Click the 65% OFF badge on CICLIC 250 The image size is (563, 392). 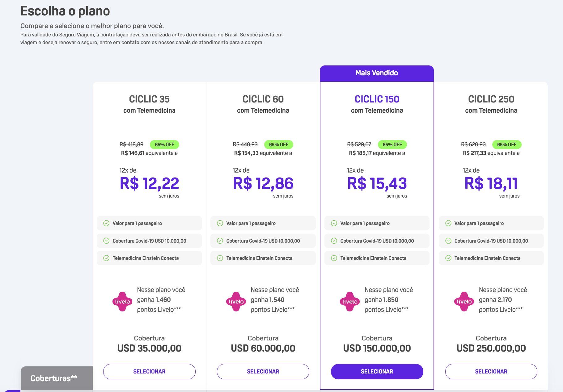coord(507,144)
